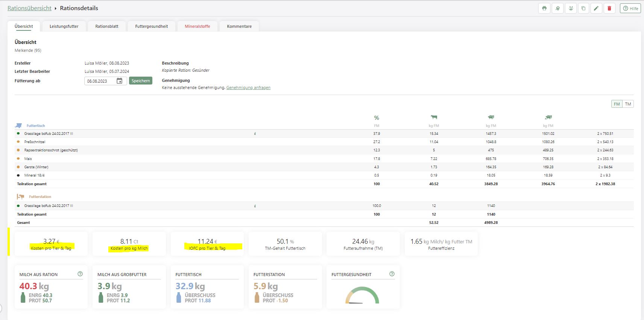Click the Gerste (Winter) row name
This screenshot has height=320, width=644.
coord(36,167)
